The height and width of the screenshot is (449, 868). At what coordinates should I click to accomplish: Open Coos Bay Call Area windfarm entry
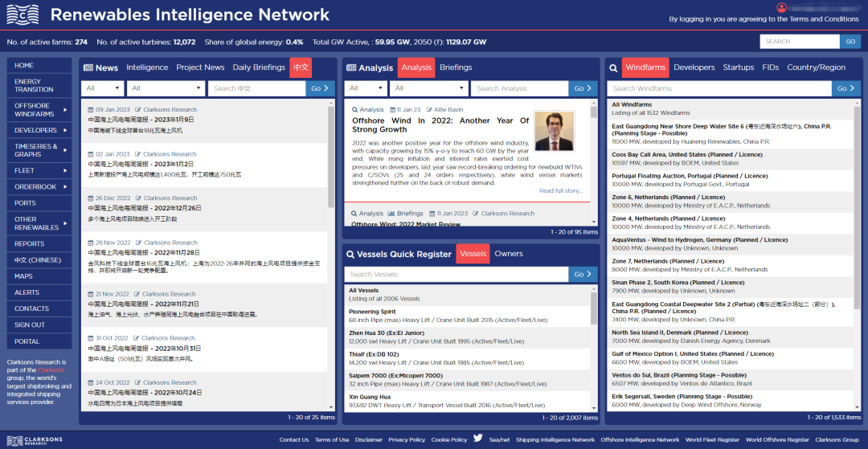730,159
